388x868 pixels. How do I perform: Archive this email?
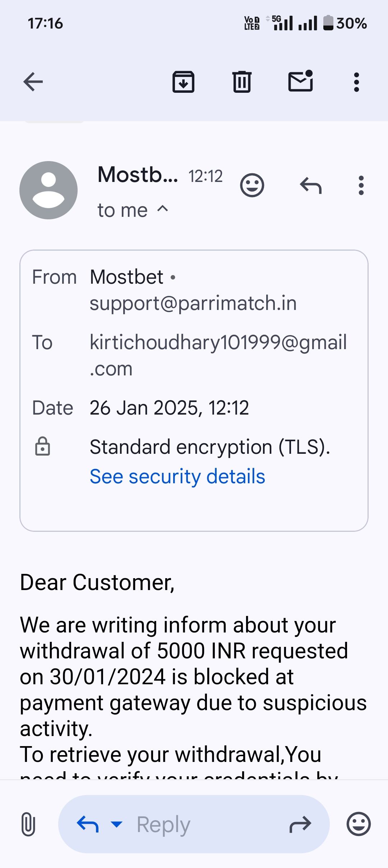[183, 82]
